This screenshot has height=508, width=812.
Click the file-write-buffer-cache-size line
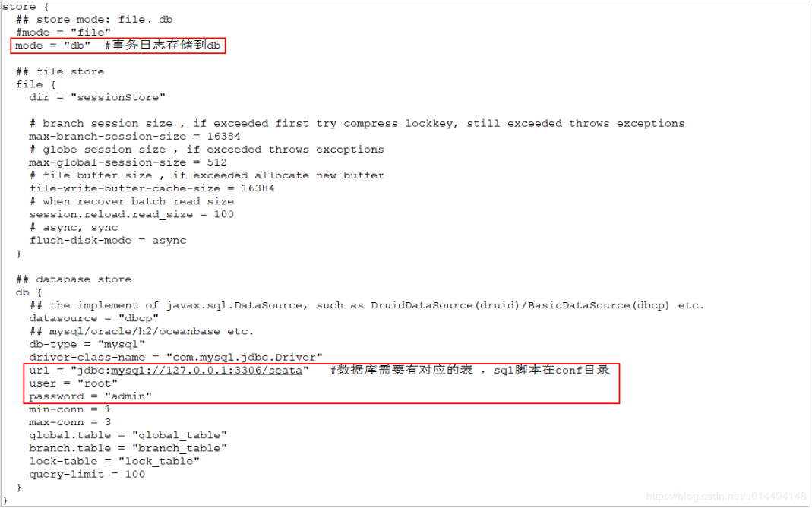click(152, 188)
